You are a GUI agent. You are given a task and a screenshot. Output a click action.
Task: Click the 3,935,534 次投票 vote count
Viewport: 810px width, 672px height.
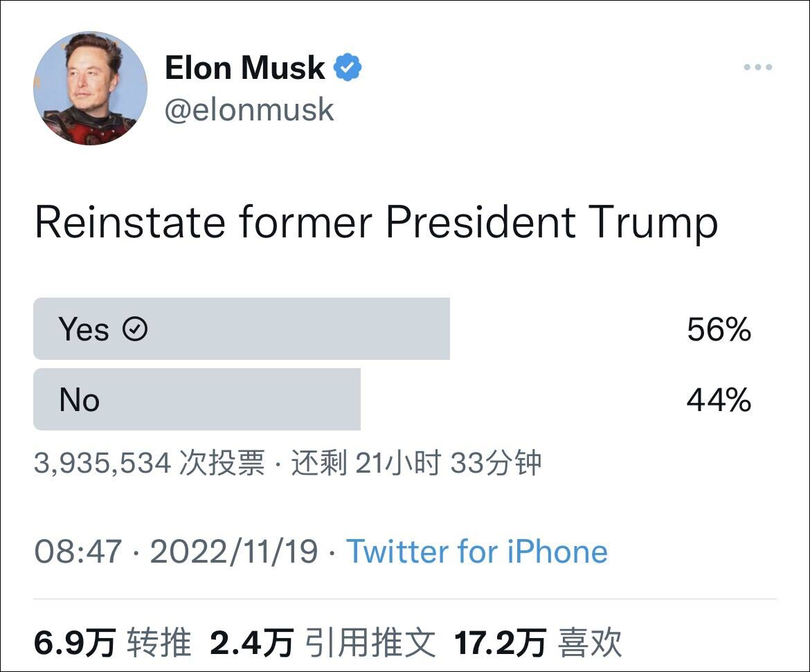(149, 463)
